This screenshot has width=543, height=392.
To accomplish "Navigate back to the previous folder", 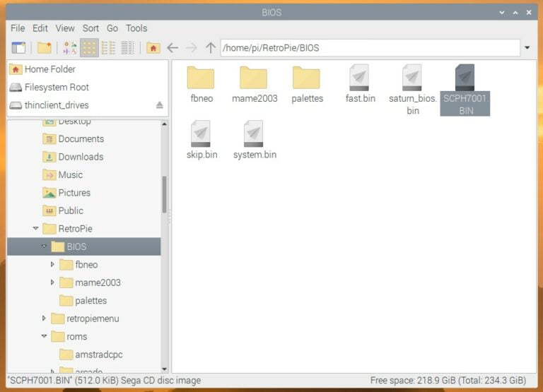I will click(x=173, y=48).
